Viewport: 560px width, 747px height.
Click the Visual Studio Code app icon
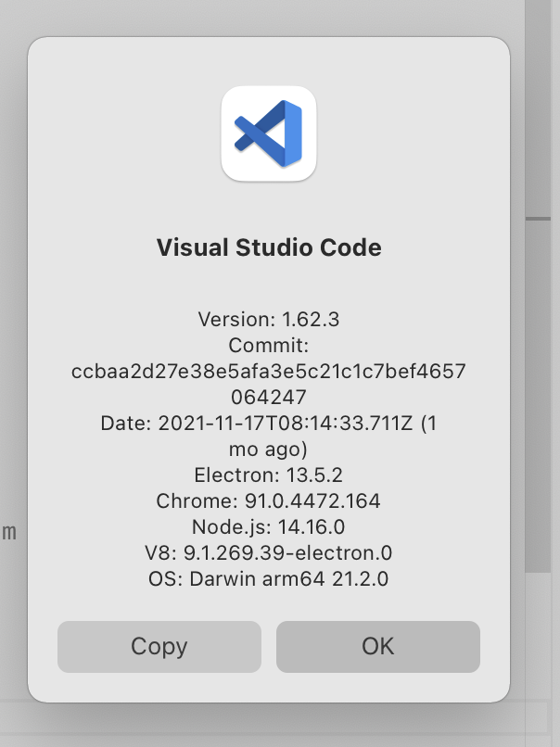[269, 133]
